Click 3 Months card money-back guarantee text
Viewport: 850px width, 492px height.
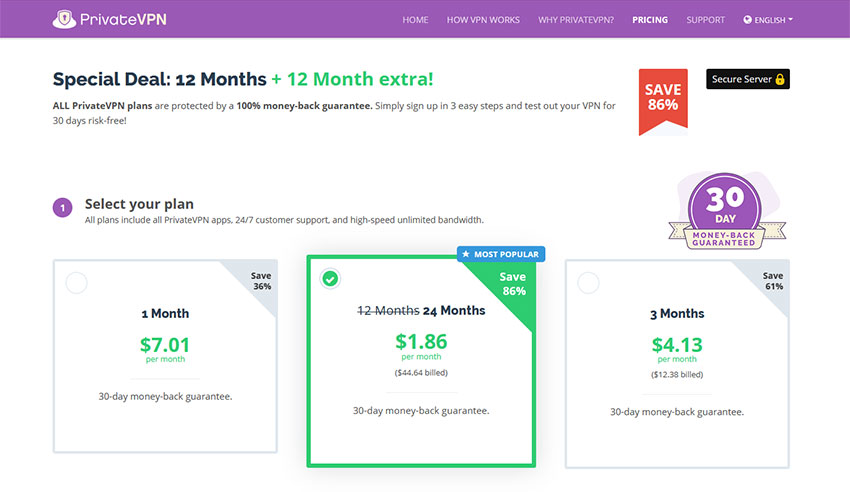tap(677, 412)
